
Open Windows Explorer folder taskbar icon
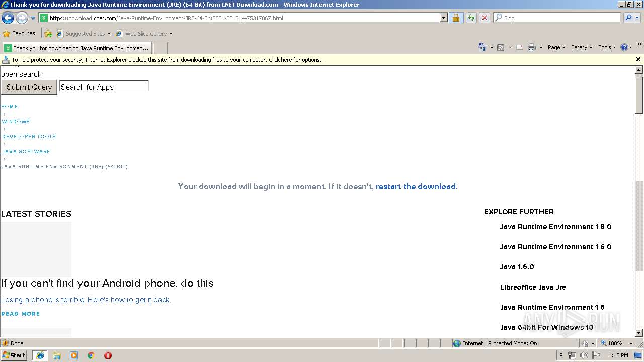[57, 355]
